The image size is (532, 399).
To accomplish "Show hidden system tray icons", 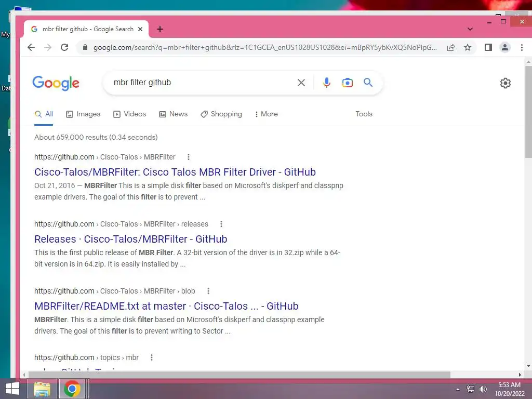I will click(x=458, y=389).
